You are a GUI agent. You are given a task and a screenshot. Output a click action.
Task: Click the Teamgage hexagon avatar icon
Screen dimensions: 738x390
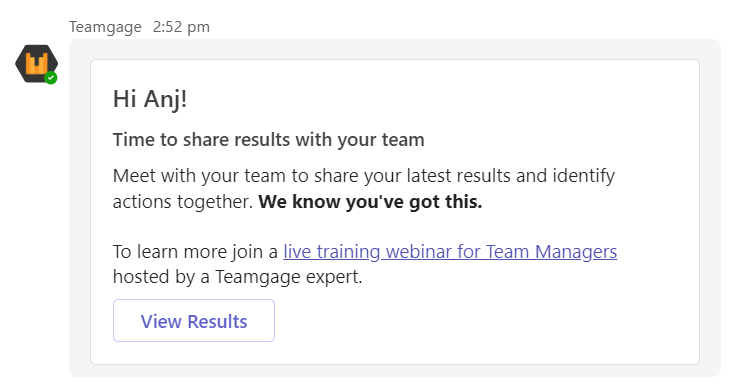(36, 64)
